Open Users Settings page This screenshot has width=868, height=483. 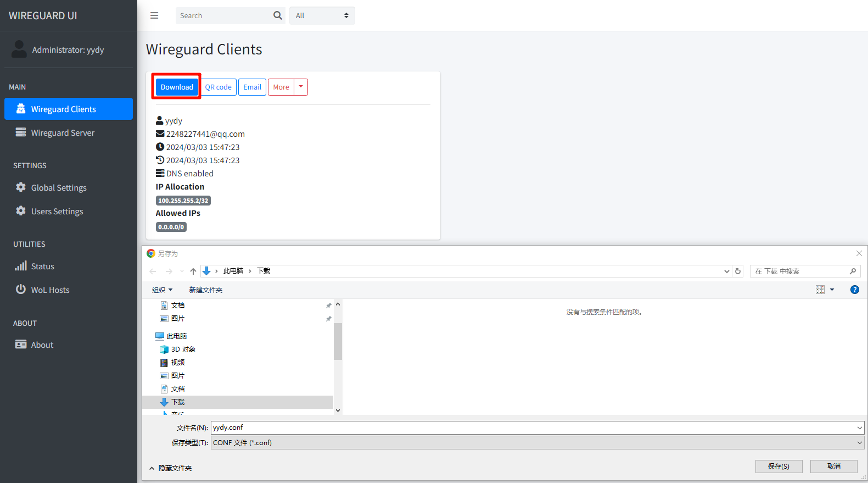coord(69,211)
